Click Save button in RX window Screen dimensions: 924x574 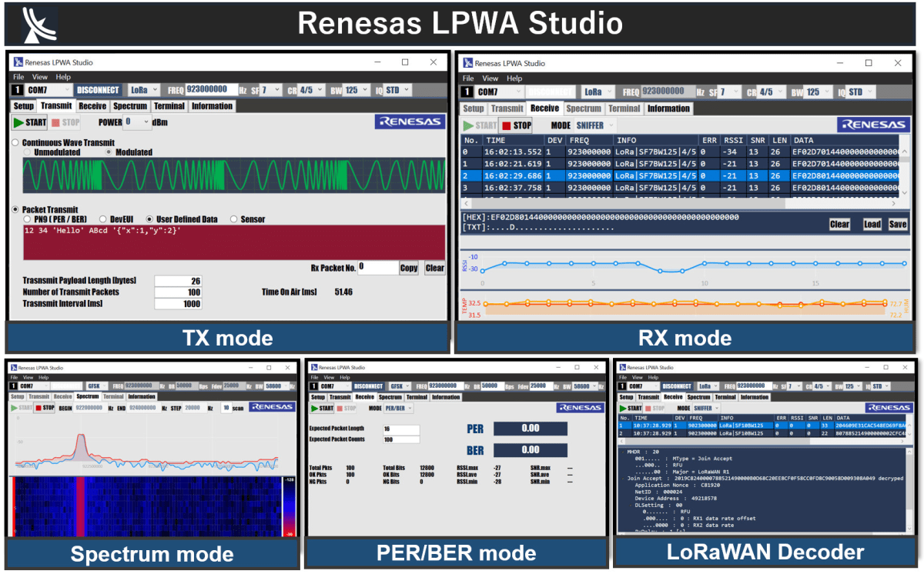[x=897, y=225]
